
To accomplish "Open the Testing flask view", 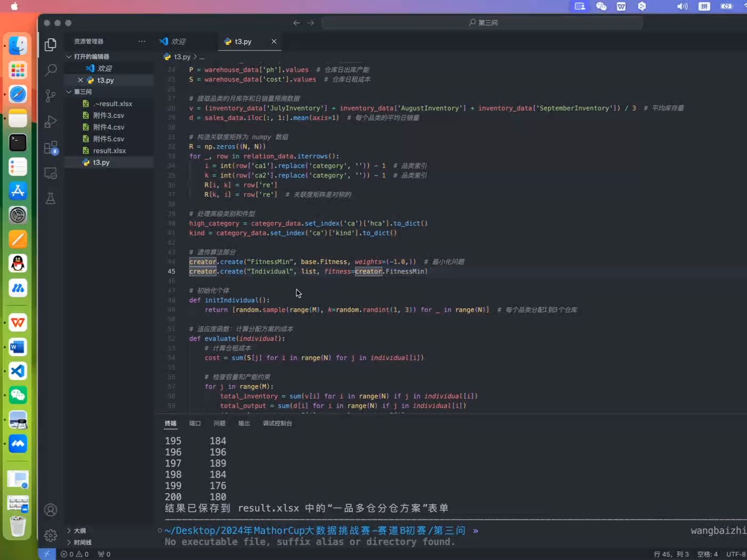I will 51,199.
